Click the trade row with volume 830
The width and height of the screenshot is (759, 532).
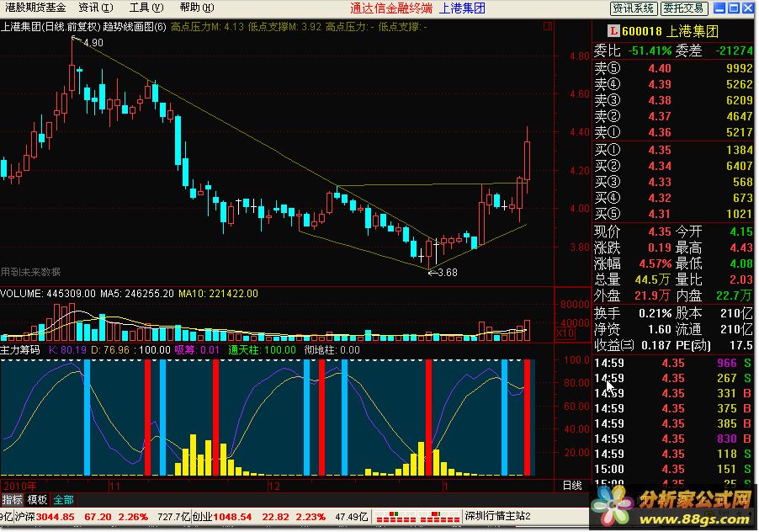pyautogui.click(x=673, y=439)
